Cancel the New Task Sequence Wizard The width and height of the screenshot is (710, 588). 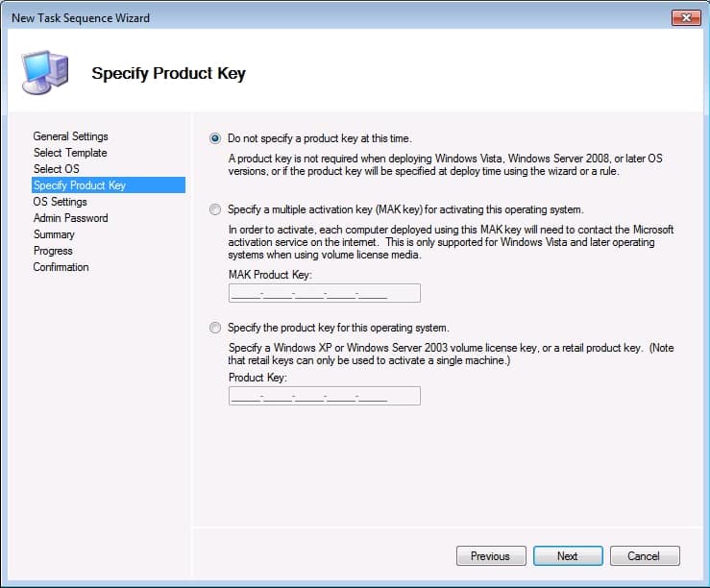pos(645,556)
